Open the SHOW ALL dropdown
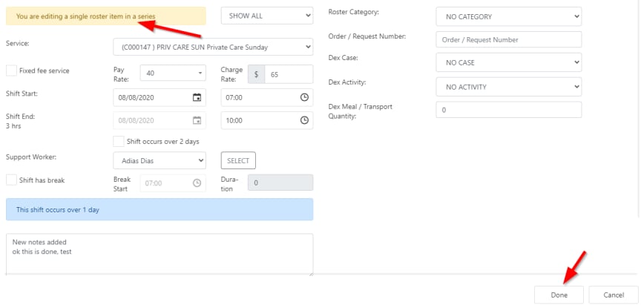This screenshot has width=644, height=308. click(x=267, y=16)
